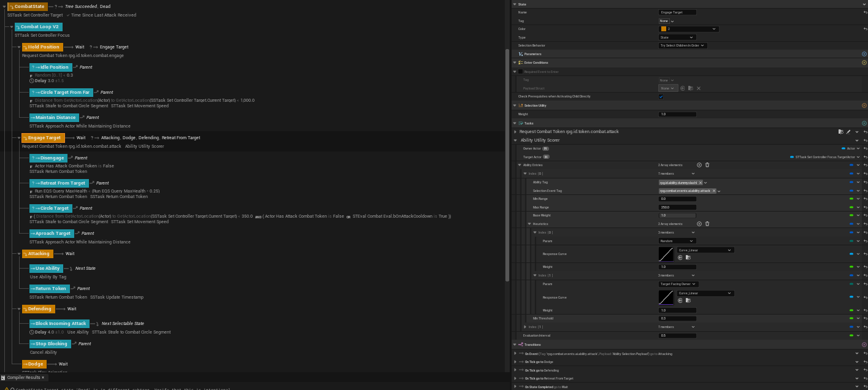Add an enter condition with plus icon
Image resolution: width=868 pixels, height=390 pixels.
click(864, 63)
